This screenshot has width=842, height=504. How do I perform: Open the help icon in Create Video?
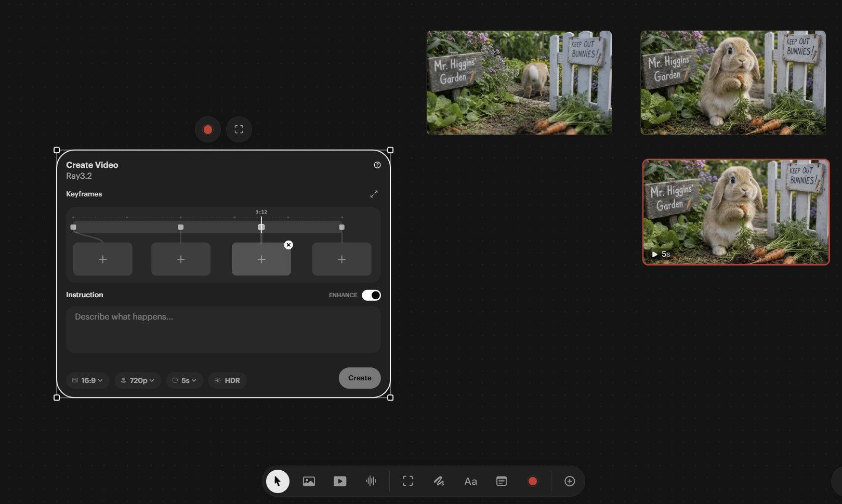377,165
